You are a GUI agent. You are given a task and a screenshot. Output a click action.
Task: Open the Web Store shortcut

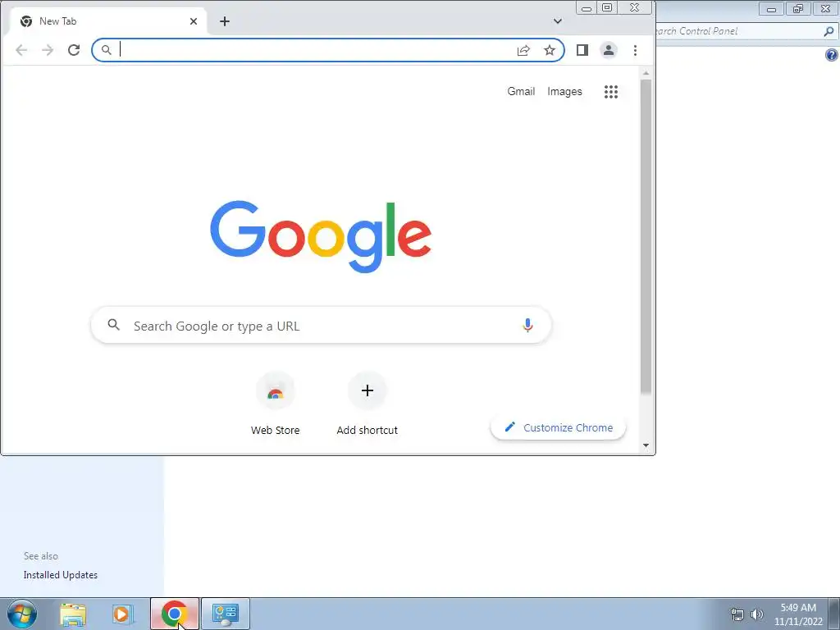[276, 404]
